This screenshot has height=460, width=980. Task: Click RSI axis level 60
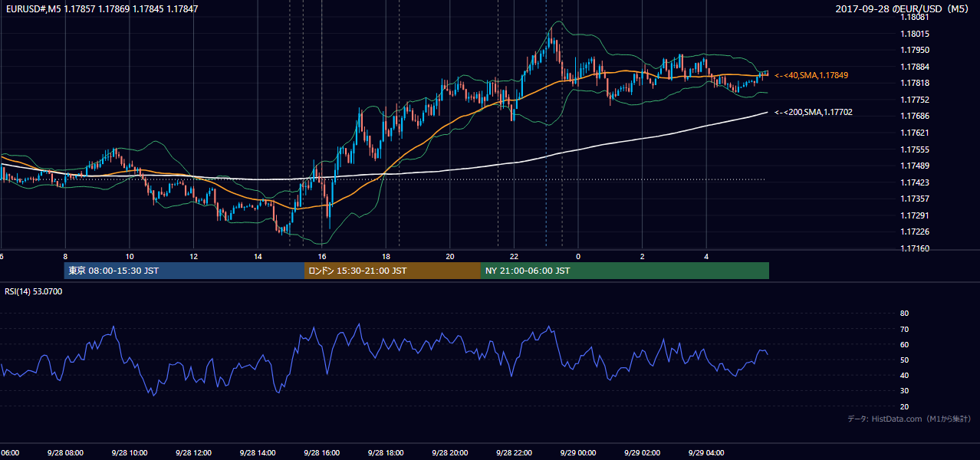904,344
